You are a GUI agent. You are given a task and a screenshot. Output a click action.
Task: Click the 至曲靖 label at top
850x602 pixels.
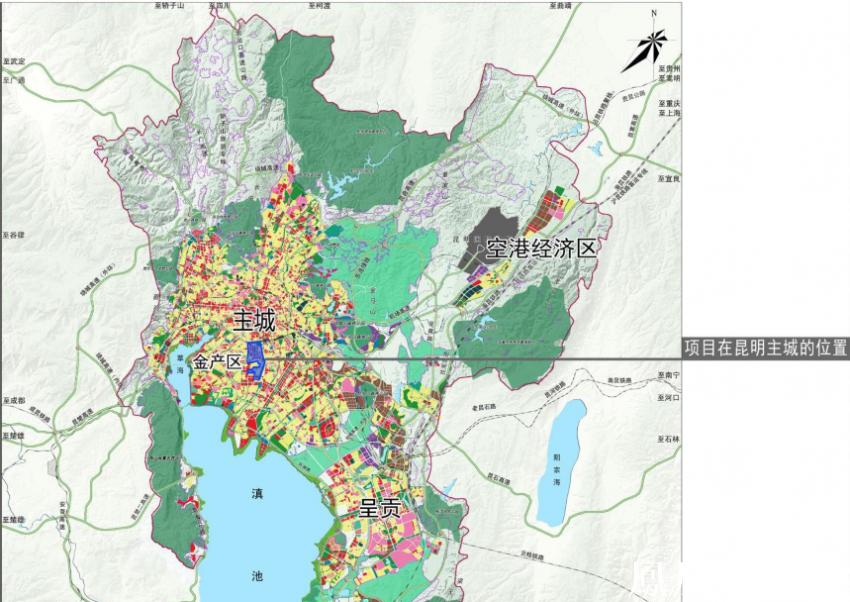561,5
